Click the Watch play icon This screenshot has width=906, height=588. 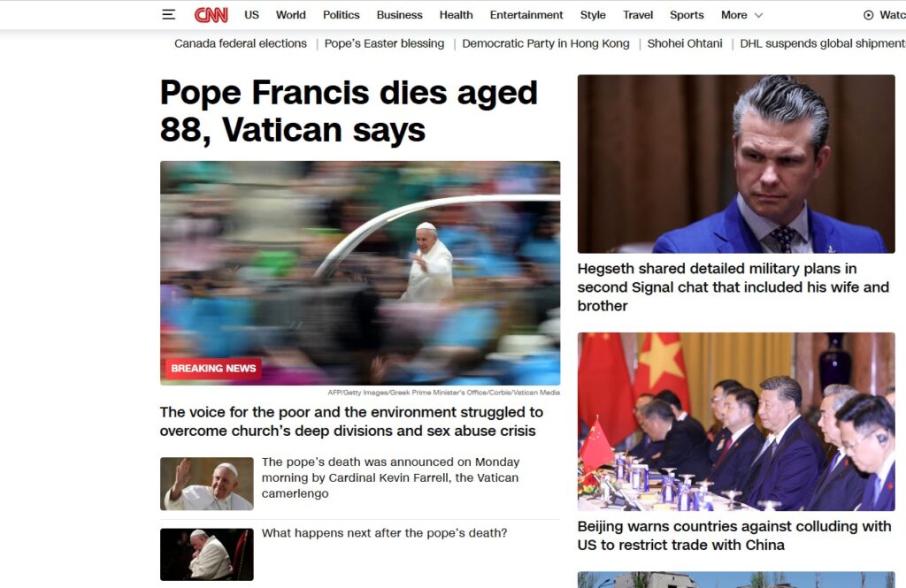tap(868, 15)
